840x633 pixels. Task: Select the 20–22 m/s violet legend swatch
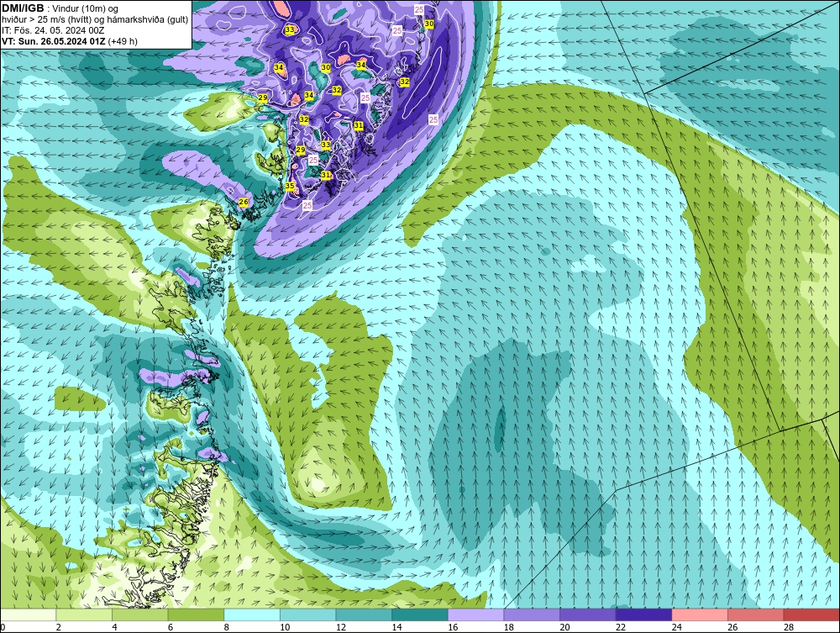(588, 615)
